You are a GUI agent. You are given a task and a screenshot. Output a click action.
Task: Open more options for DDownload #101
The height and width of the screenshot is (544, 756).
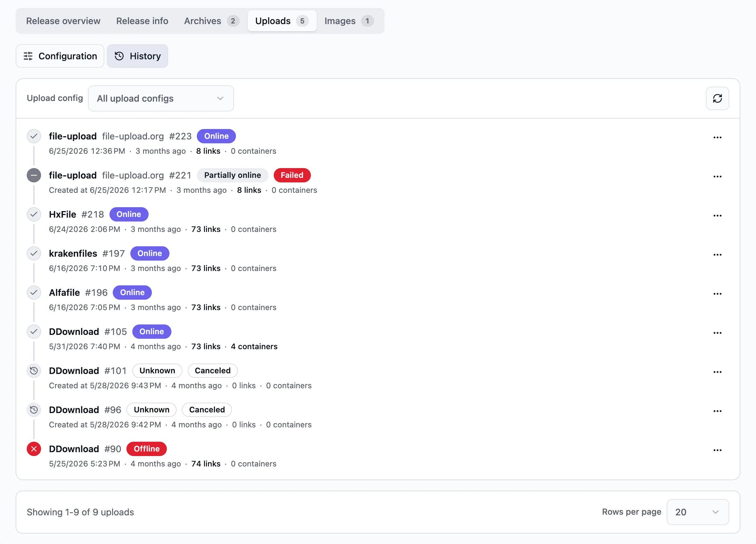[x=717, y=372]
